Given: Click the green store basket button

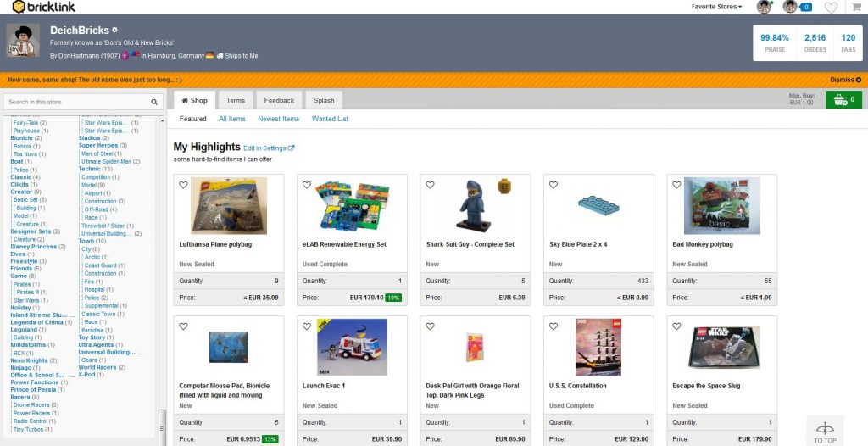Looking at the screenshot, I should [x=843, y=100].
